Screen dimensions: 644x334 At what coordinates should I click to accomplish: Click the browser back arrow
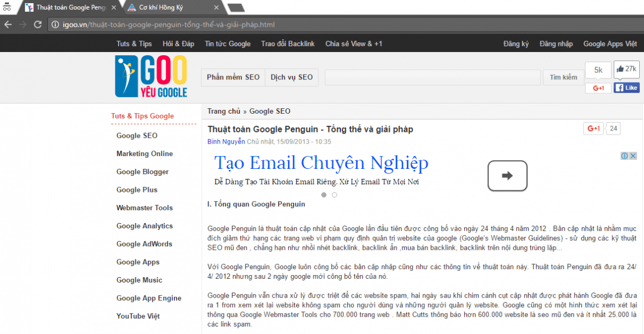[x=8, y=25]
